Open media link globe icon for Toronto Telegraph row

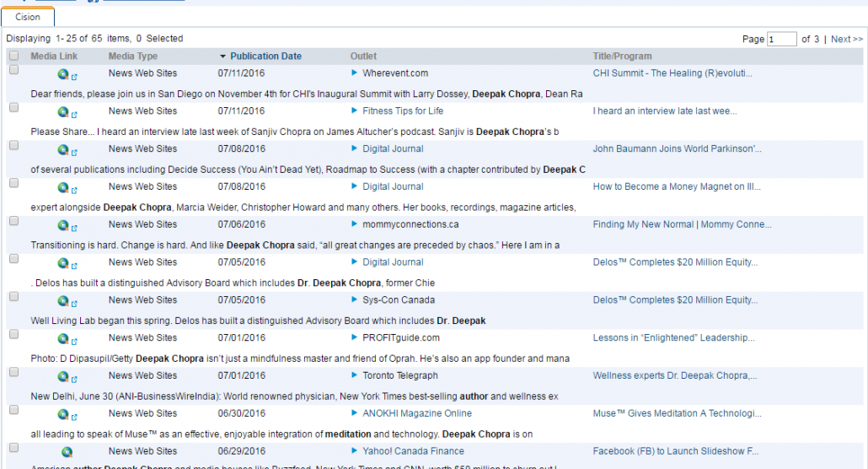(x=63, y=376)
